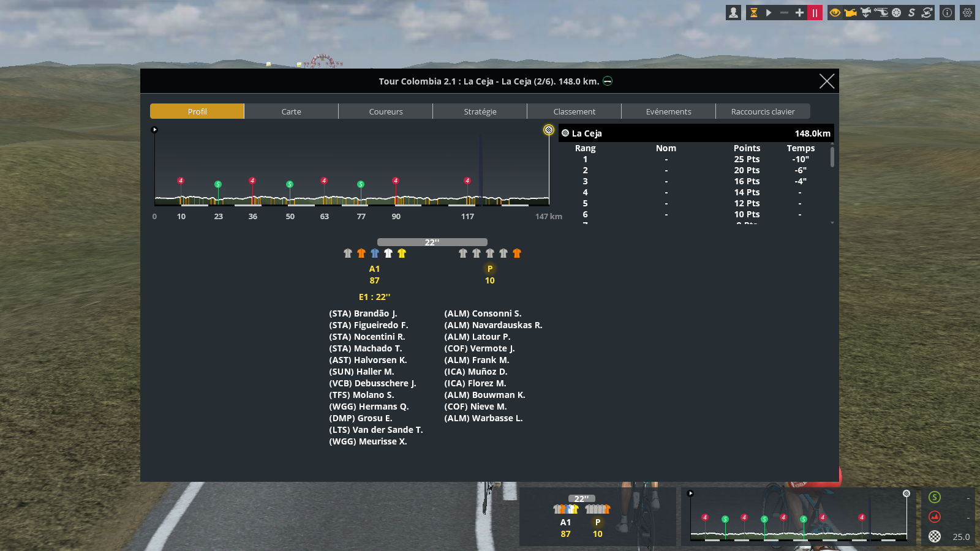Click the orange jersey in the peloton group

(x=517, y=253)
